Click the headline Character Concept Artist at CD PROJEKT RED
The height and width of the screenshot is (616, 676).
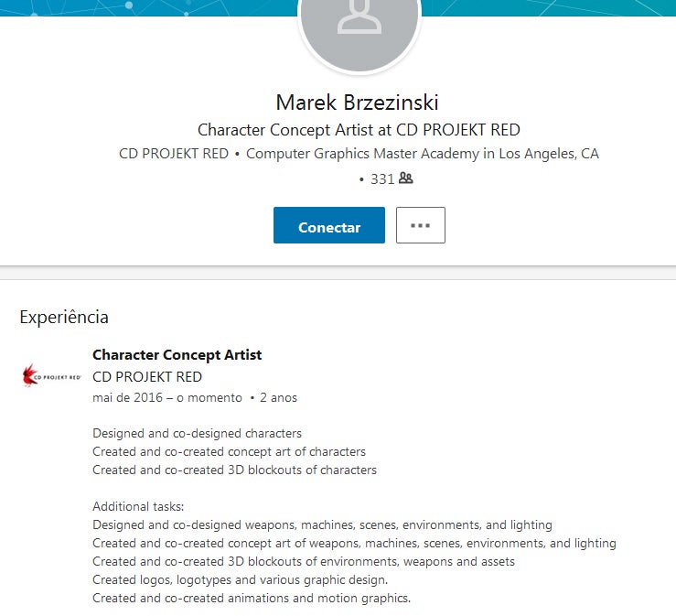359,130
